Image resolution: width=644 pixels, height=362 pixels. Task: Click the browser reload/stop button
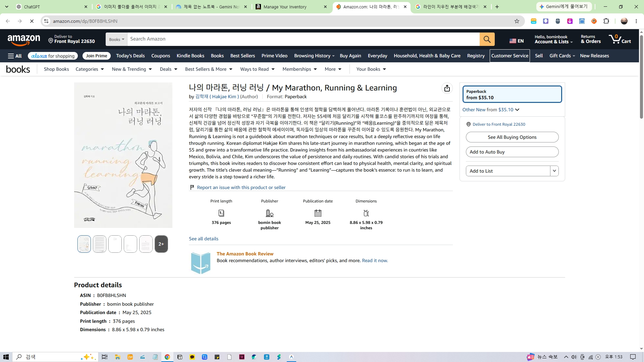pyautogui.click(x=32, y=21)
